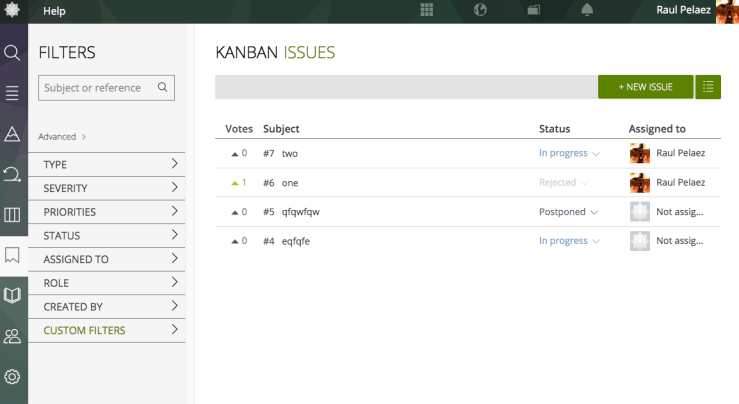Click the + NEW ISSUE button

coord(645,87)
